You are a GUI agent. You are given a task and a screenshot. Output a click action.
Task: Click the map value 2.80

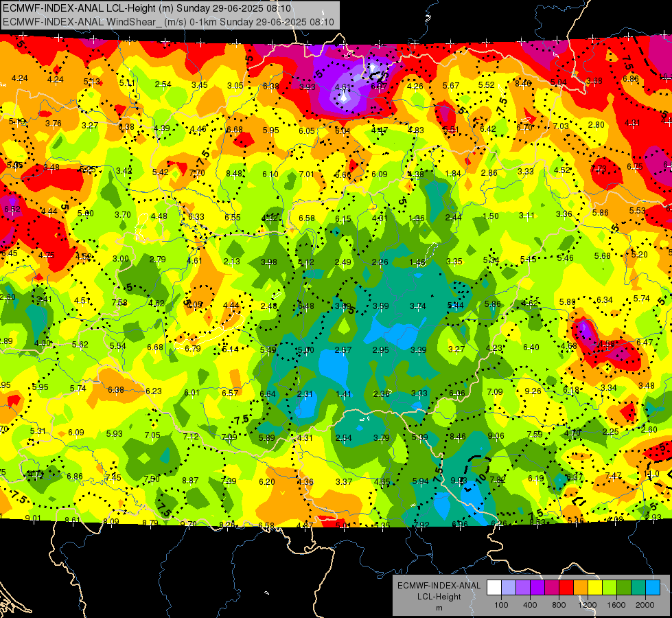pyautogui.click(x=596, y=124)
